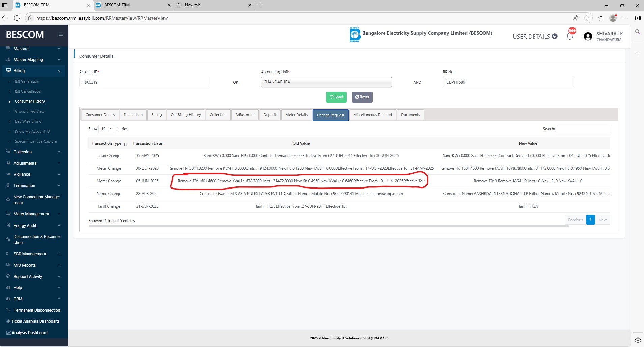Viewport: 644px width, 347px height.
Task: Click the horizontal table scrollbar
Action: tap(329, 226)
